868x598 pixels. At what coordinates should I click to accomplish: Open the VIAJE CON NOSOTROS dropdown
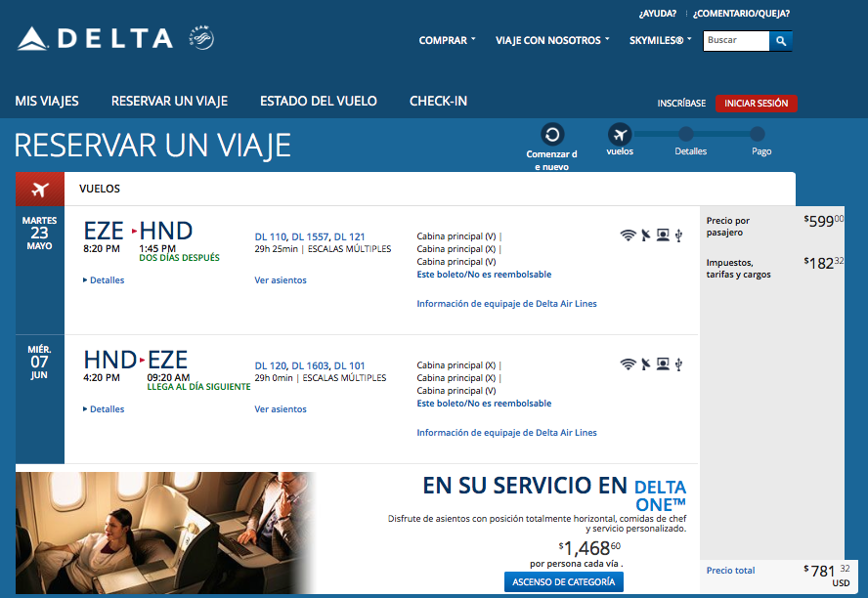[x=552, y=40]
